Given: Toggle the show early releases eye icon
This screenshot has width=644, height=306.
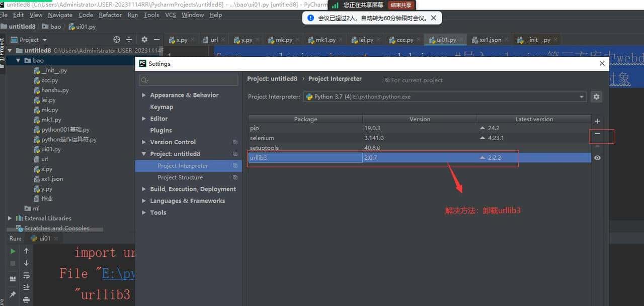Looking at the screenshot, I should pos(597,158).
